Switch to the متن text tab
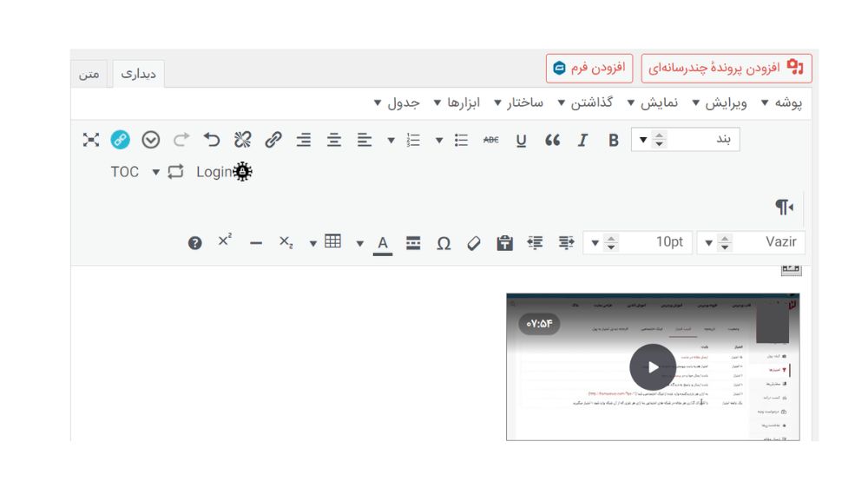 [89, 74]
